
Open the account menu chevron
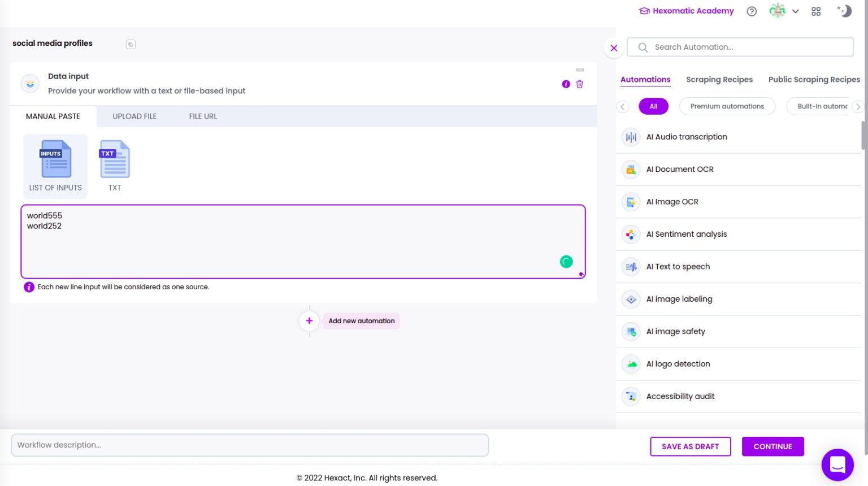(x=796, y=11)
